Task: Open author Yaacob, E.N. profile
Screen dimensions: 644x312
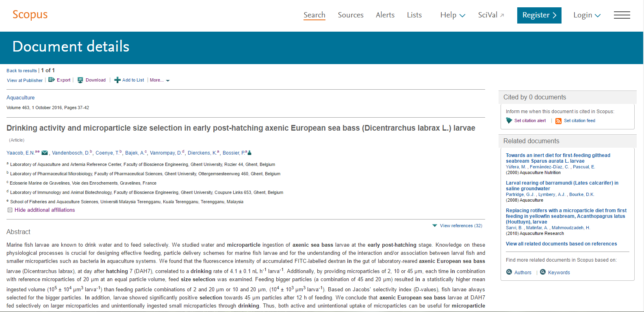Action: pyautogui.click(x=20, y=153)
